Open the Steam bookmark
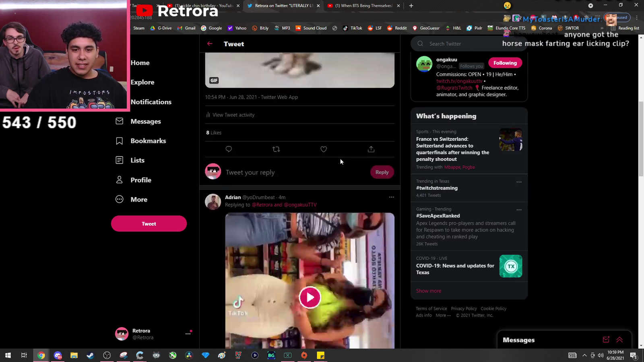Screen dimensions: 644x362 tap(139, 28)
